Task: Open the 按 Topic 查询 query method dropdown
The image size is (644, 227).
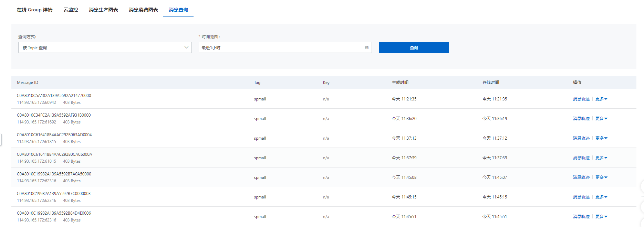Action: point(105,48)
